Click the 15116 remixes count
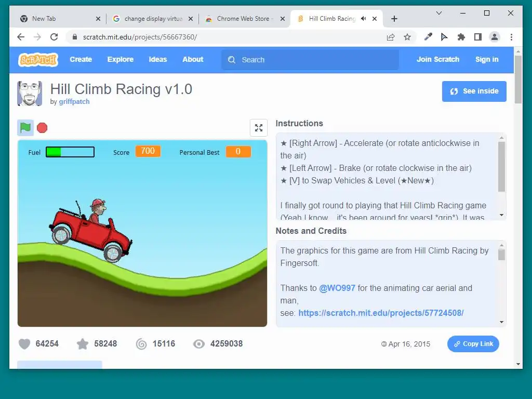Screen dimensions: 532x399 point(164,344)
